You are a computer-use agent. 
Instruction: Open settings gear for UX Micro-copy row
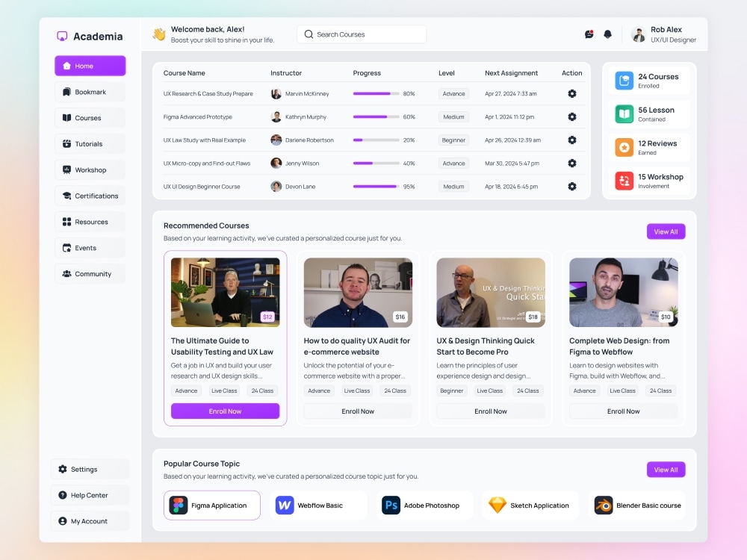[572, 164]
